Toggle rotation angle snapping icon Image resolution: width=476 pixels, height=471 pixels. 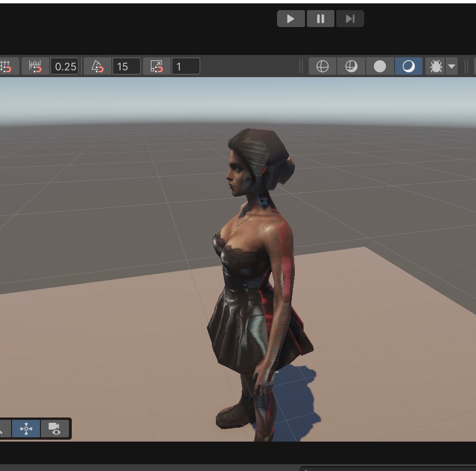(97, 66)
